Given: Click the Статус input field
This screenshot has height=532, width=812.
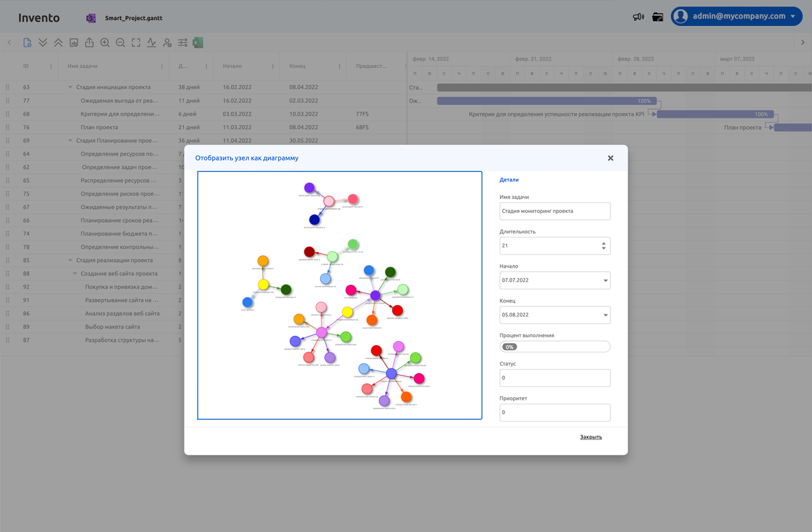Looking at the screenshot, I should (554, 378).
